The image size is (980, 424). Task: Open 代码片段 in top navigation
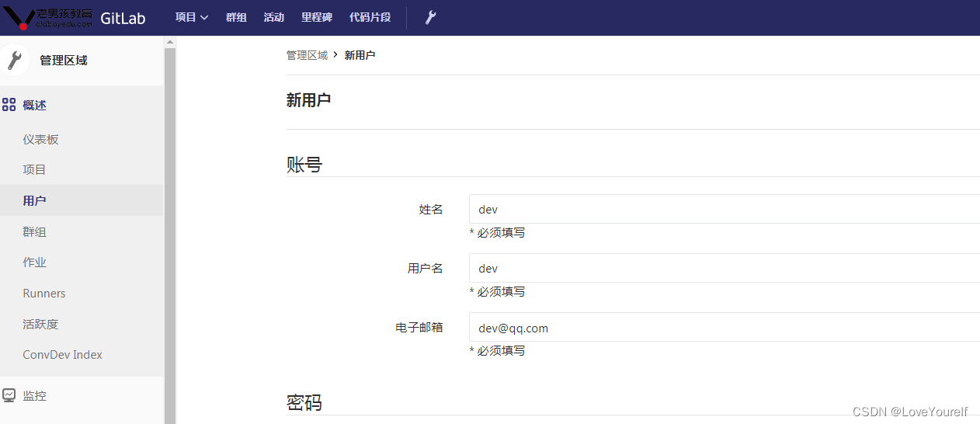click(x=370, y=17)
